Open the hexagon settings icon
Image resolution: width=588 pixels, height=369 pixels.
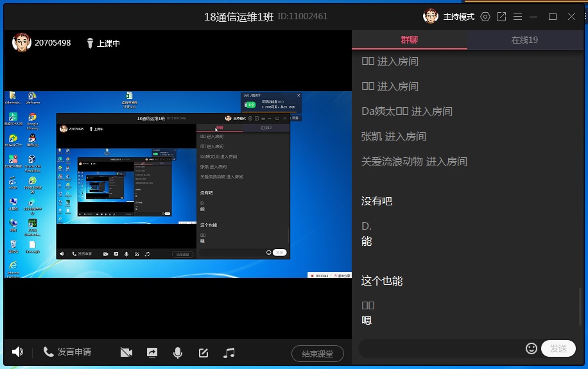[x=485, y=17]
